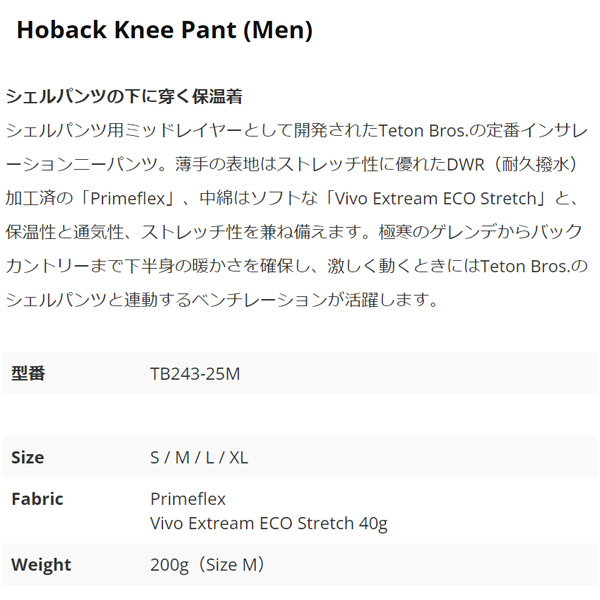Click the "Hoback Knee Pant (Men)" title
The image size is (600, 600).
(x=165, y=31)
